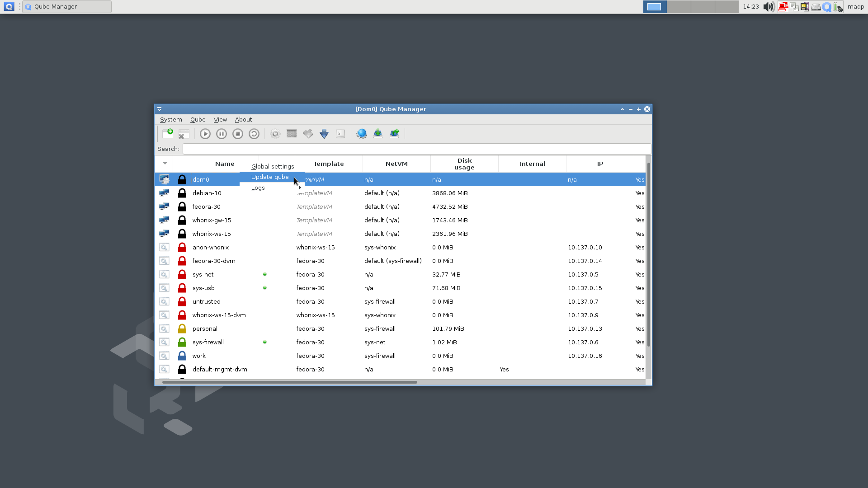Image resolution: width=868 pixels, height=488 pixels.
Task: Choose Global settings in the popup menu
Action: click(273, 166)
